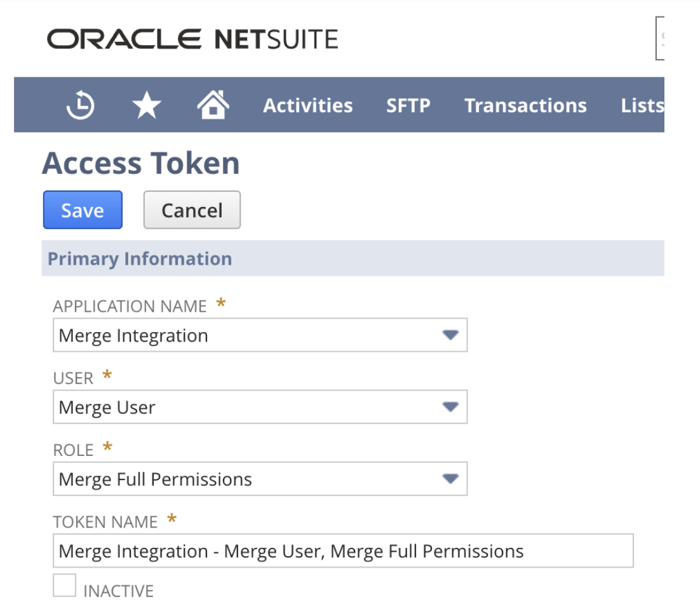Click the Merge Integration application field
700x607 pixels.
pos(260,335)
